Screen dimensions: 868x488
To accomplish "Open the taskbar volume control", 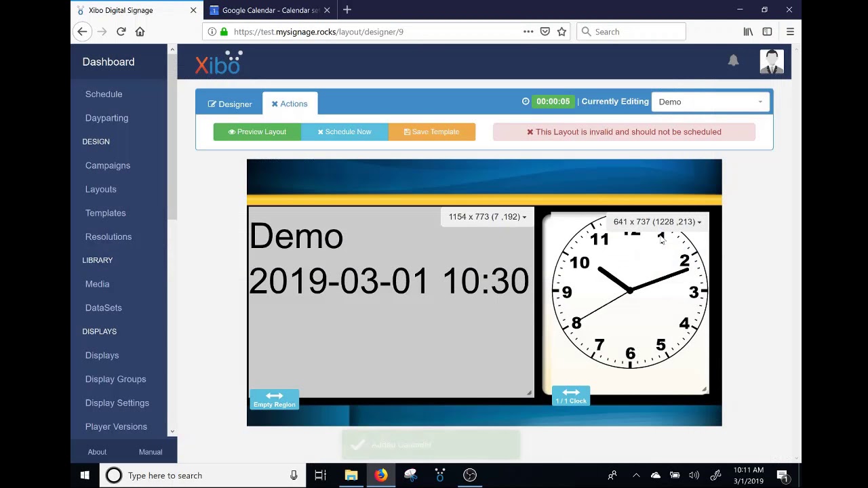I will click(x=694, y=475).
